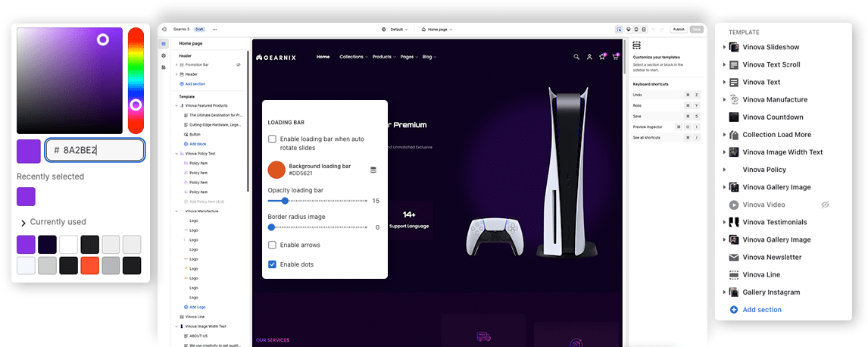The width and height of the screenshot is (868, 347).
Task: Enable loading bar when auto rotate slides
Action: click(x=273, y=139)
